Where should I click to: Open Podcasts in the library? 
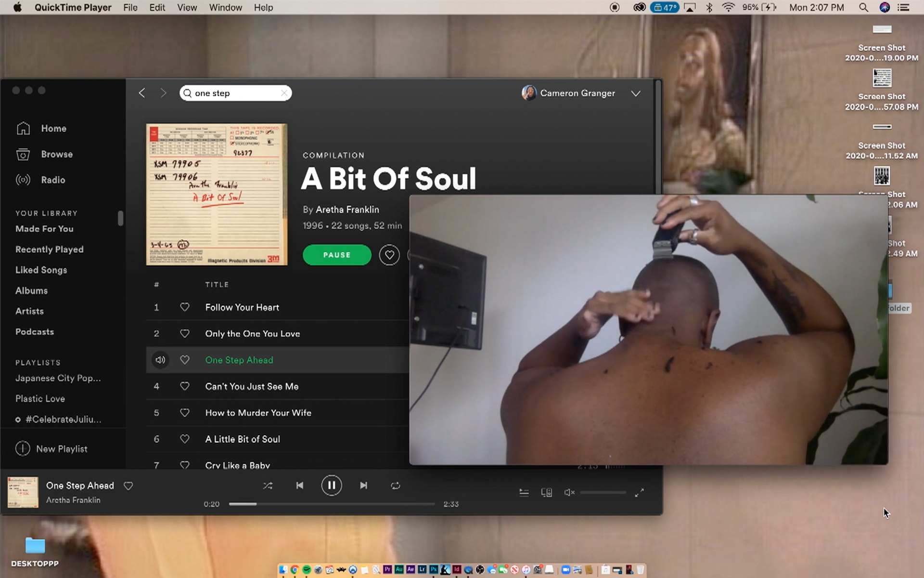click(x=35, y=332)
